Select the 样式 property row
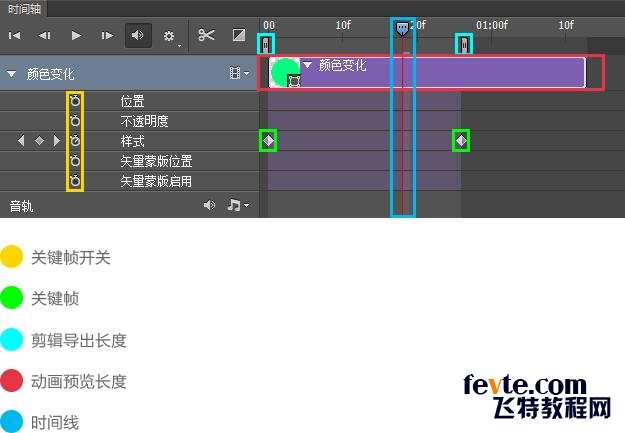 [x=130, y=141]
